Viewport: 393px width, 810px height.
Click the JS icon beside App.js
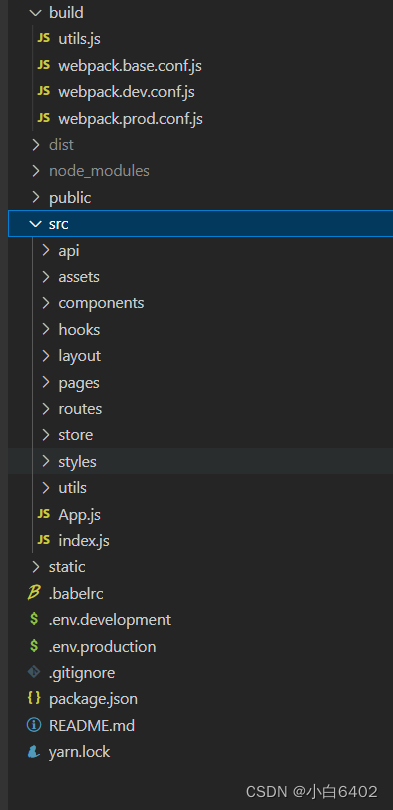(44, 515)
